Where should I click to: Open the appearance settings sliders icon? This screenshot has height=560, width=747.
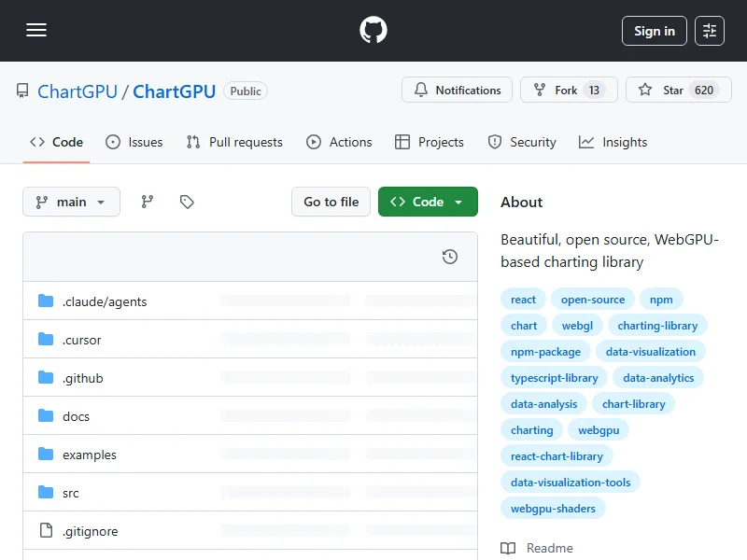[x=710, y=31]
